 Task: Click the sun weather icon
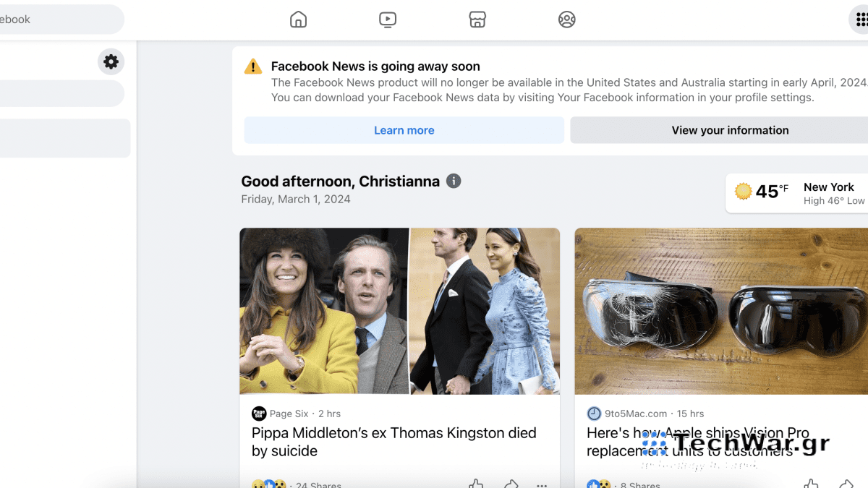[743, 192]
